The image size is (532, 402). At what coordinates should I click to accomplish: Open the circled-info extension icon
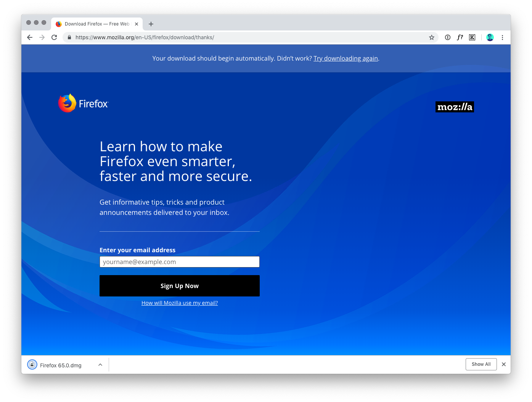coord(448,37)
